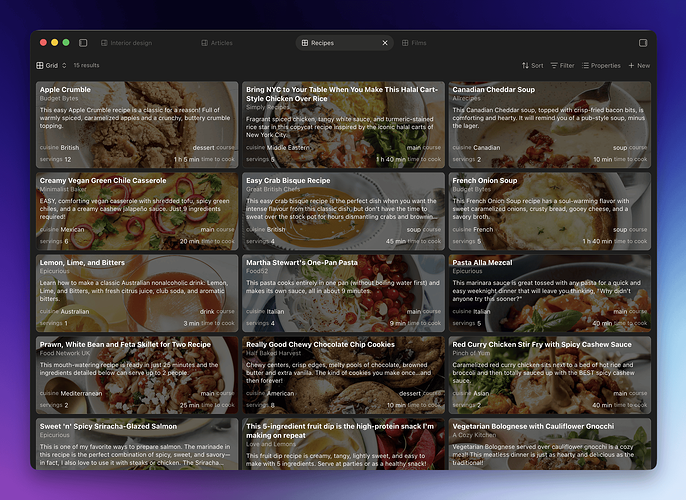Toggle the left sidebar panel icon
The image size is (686, 500).
point(83,43)
